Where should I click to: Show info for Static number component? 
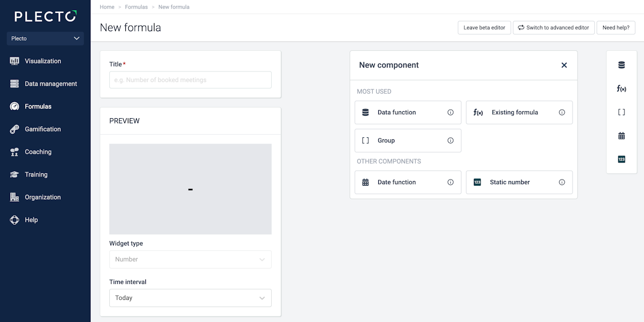(562, 182)
